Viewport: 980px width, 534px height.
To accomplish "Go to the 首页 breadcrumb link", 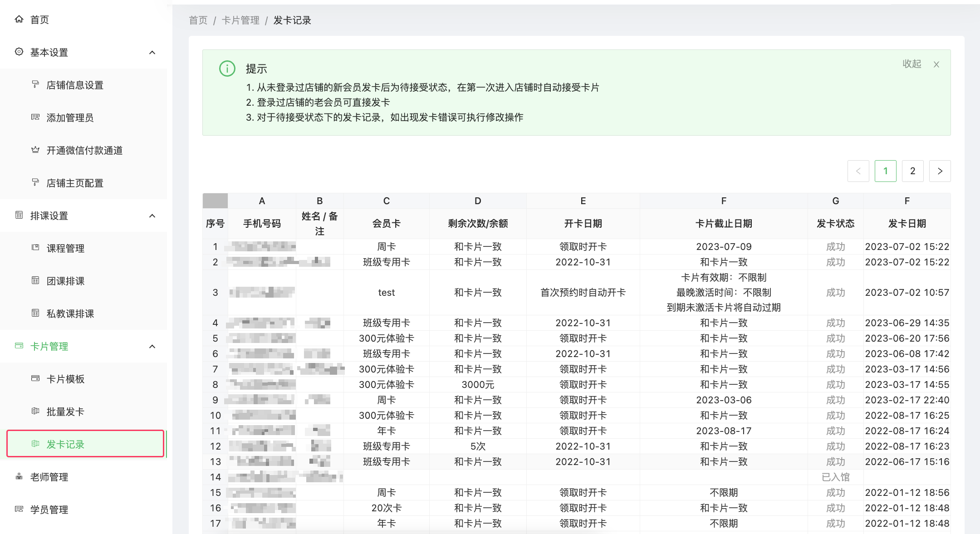I will [198, 20].
